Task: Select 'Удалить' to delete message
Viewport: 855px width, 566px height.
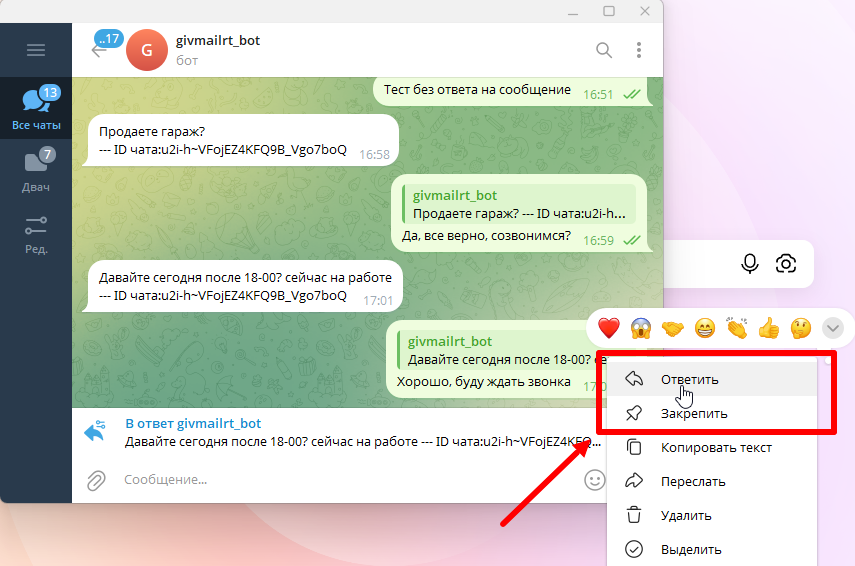Action: click(x=685, y=515)
